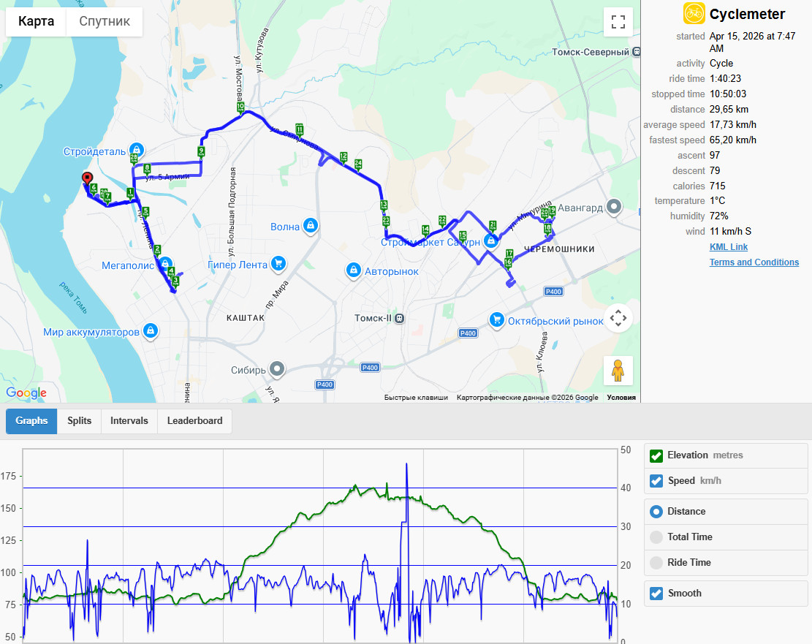Screen dimensions: 812x644
Task: Open the Волна store map marker
Action: [x=310, y=226]
